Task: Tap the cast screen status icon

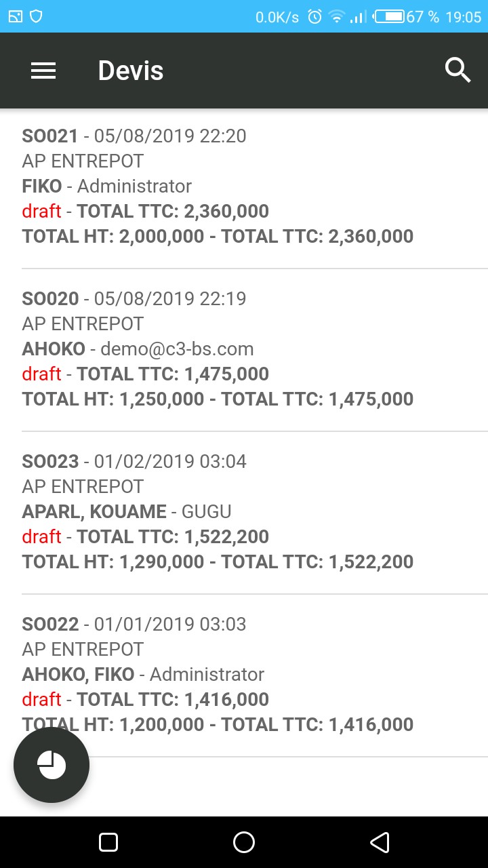Action: (16, 16)
